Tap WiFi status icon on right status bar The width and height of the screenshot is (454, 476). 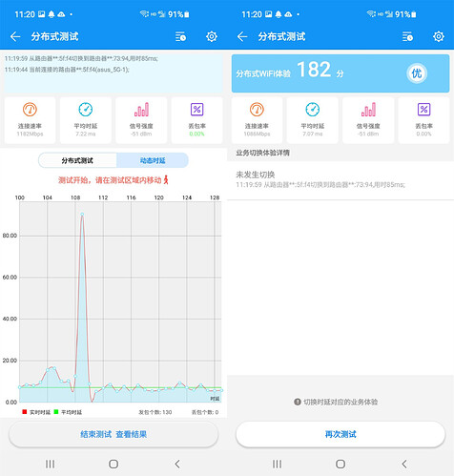coord(371,13)
